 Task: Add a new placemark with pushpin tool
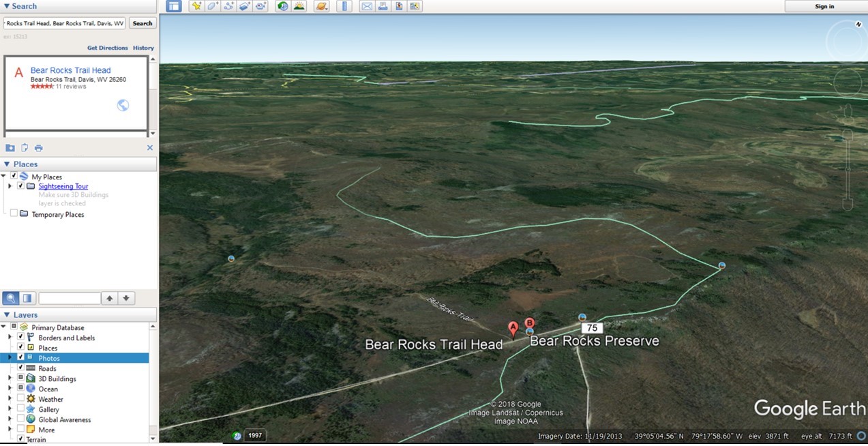196,6
